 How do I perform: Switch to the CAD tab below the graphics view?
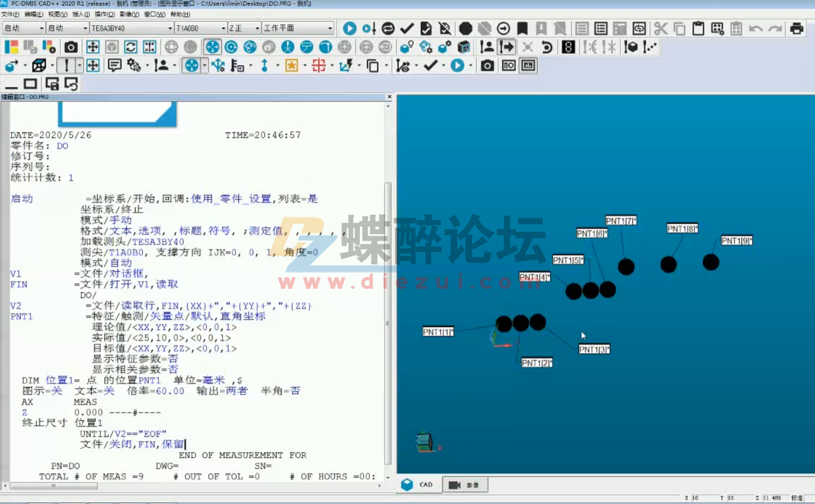[x=418, y=484]
